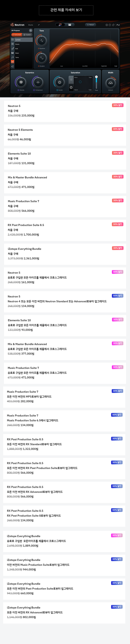130x644 pixels.
Task: Open the help question mark icon
Action: pyautogui.click(x=110, y=25)
